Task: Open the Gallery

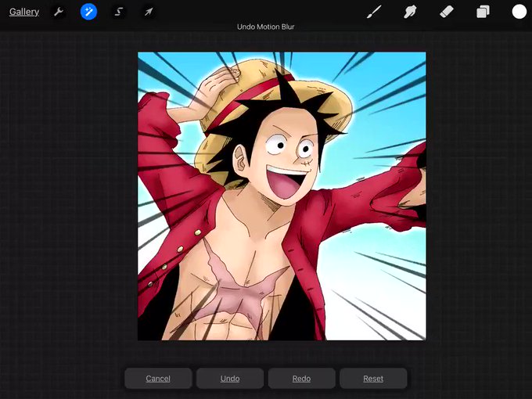Action: click(24, 12)
